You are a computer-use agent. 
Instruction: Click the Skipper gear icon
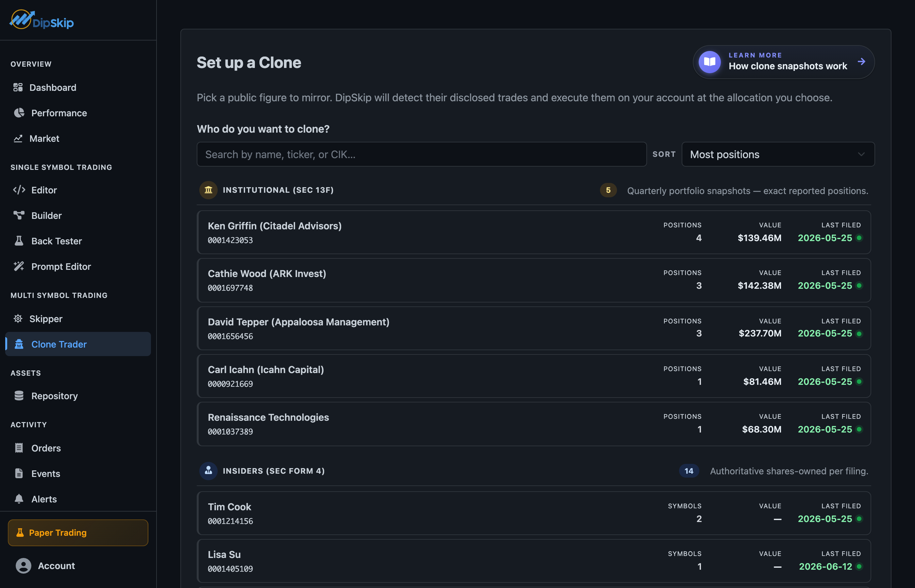[18, 318]
